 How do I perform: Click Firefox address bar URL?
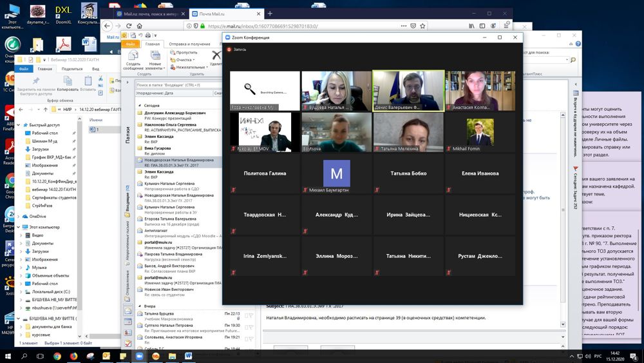pyautogui.click(x=263, y=26)
